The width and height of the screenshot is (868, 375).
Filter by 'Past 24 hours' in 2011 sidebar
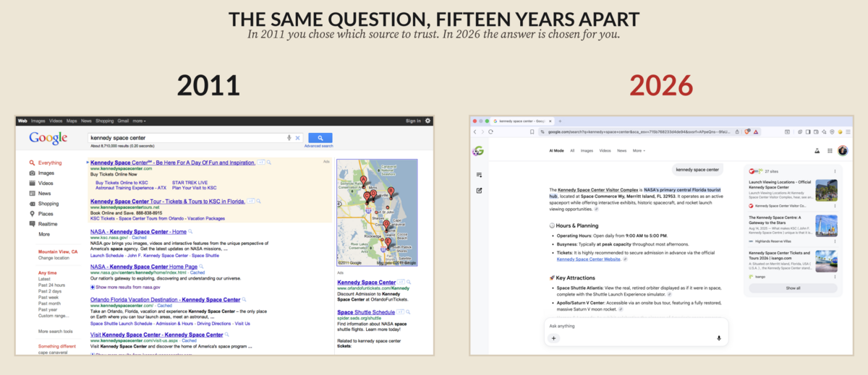click(51, 285)
